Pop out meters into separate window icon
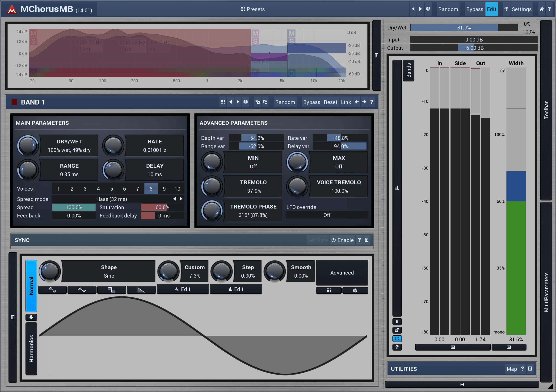556x392 pixels. coord(397,330)
